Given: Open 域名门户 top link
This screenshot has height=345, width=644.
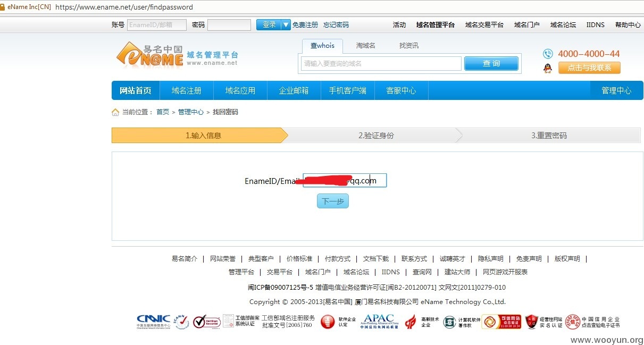Looking at the screenshot, I should point(527,25).
